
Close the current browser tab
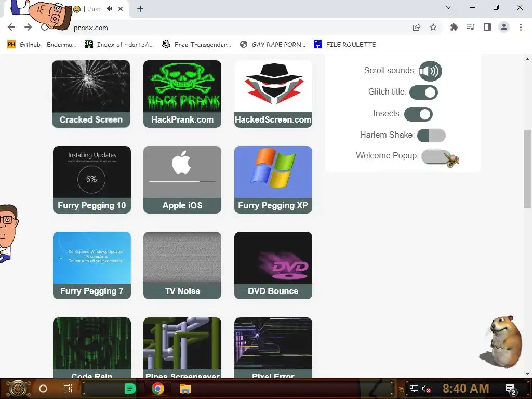121,9
